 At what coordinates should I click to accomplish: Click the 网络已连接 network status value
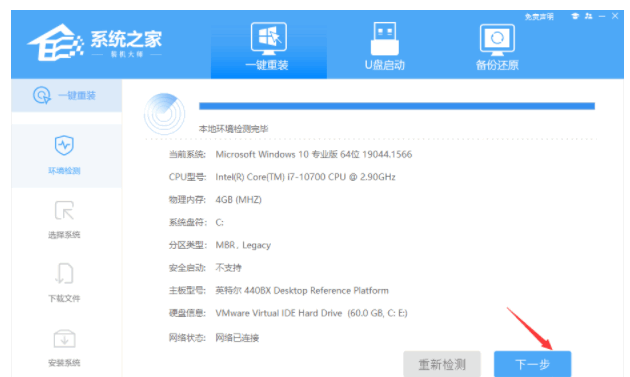coord(237,338)
